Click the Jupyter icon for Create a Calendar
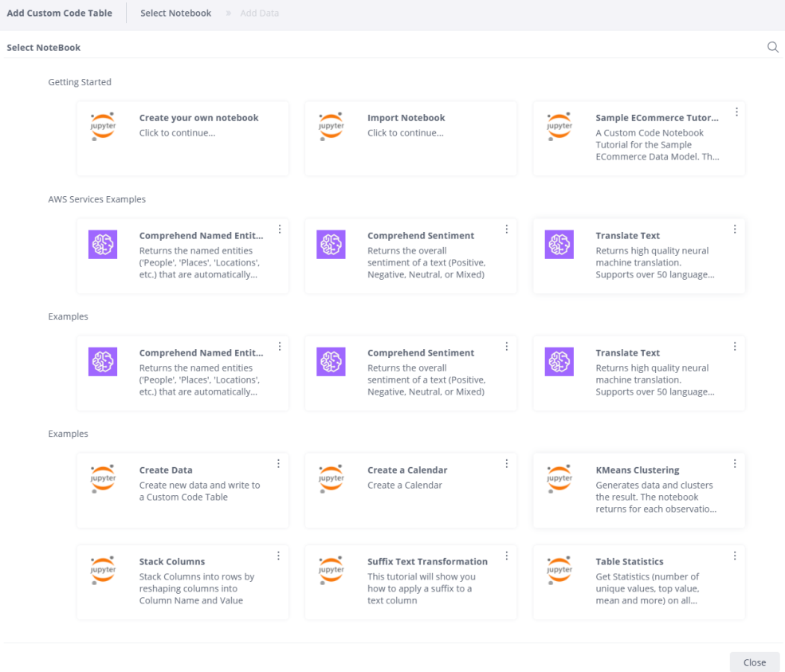The image size is (785, 672). [x=331, y=478]
